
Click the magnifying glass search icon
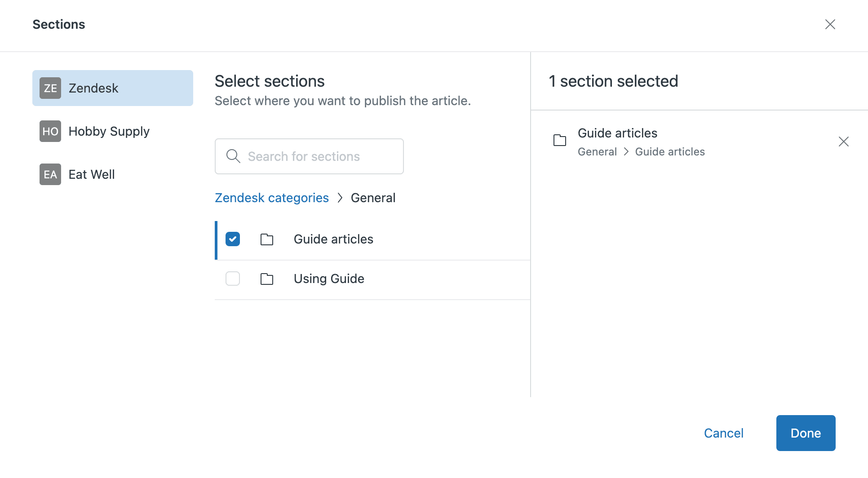(x=233, y=156)
